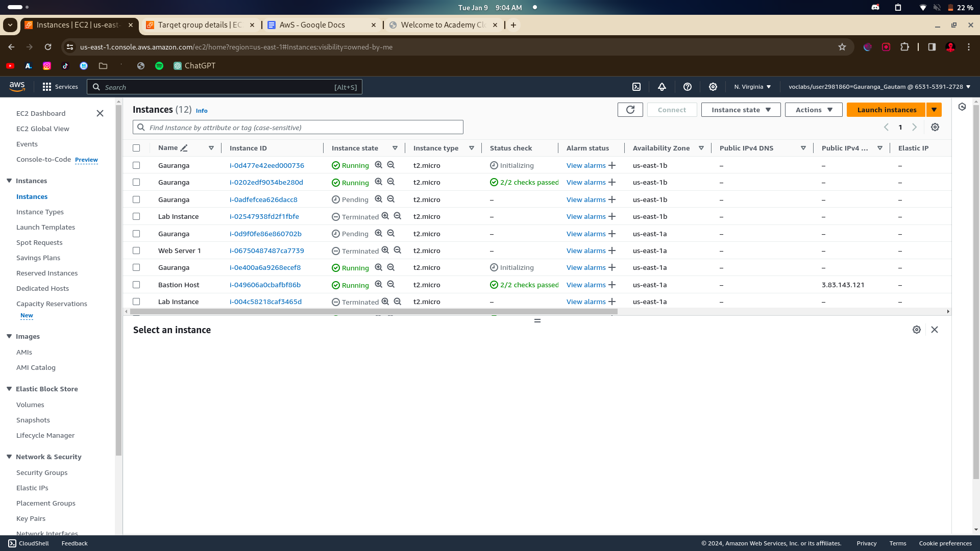Click add alarm plus for Bastion Host row
Screen dimensions: 980x551
[612, 285]
